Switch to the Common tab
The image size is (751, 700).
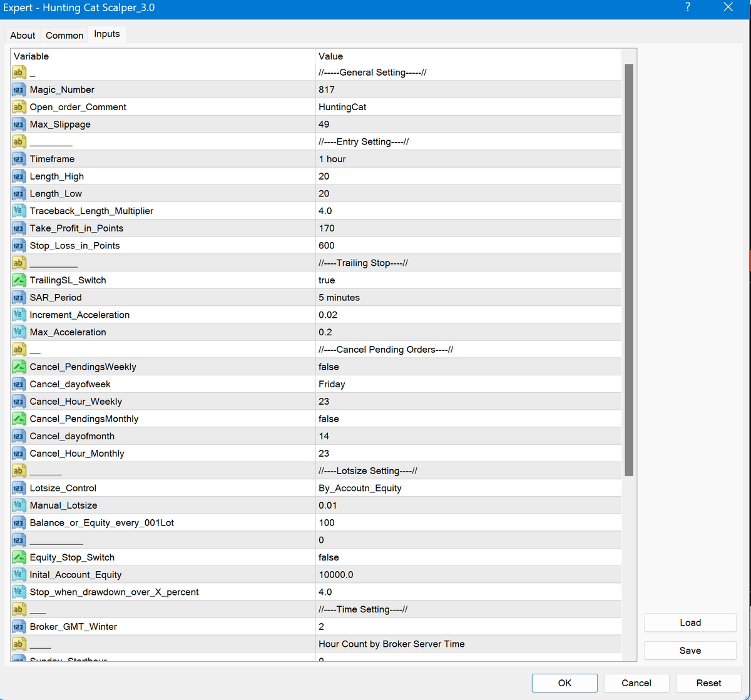pos(64,35)
